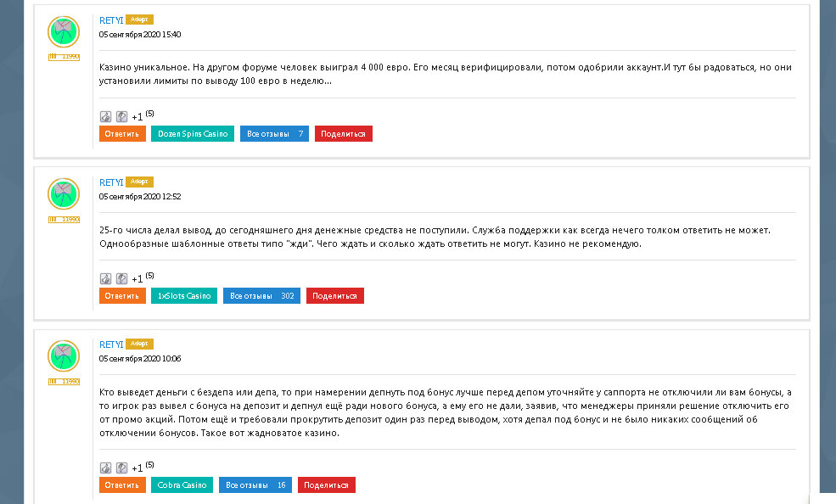836x504 pixels.
Task: Open RETYI profile link on 15:40 review
Action: (x=111, y=20)
